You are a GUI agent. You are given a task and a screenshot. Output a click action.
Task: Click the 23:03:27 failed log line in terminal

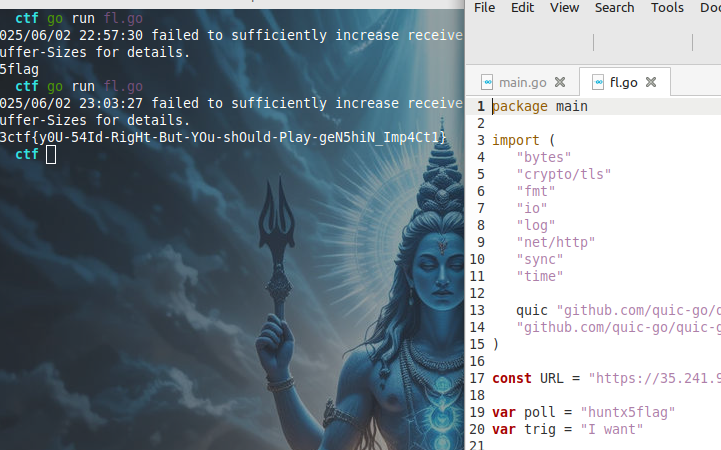[231, 103]
